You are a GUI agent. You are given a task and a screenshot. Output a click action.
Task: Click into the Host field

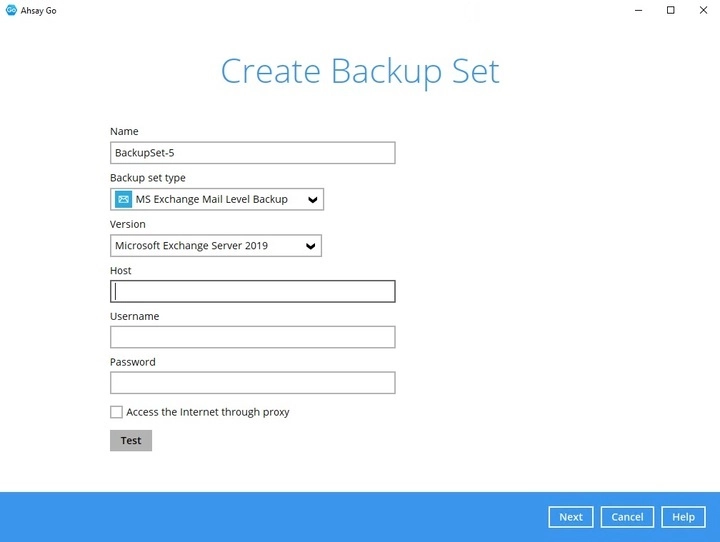(253, 291)
